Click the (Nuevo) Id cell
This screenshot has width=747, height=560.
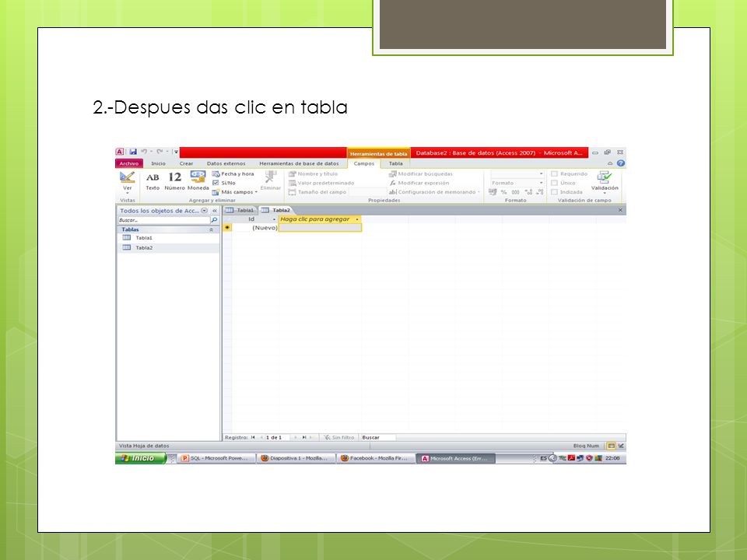255,228
